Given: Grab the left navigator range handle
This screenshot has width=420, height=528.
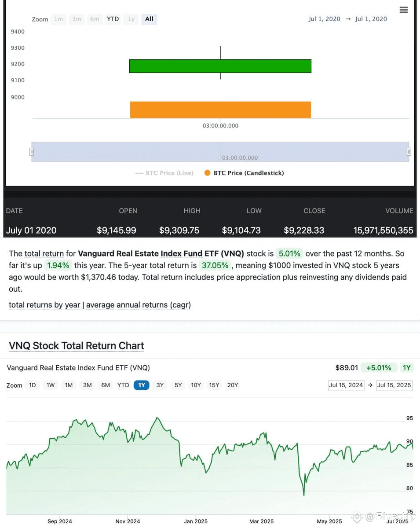Looking at the screenshot, I should click(x=31, y=151).
